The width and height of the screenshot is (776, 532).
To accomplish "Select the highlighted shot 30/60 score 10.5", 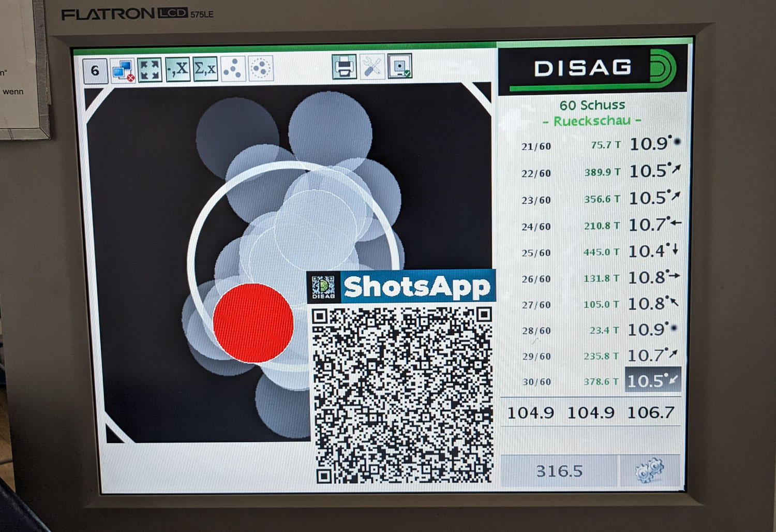I will (x=652, y=381).
